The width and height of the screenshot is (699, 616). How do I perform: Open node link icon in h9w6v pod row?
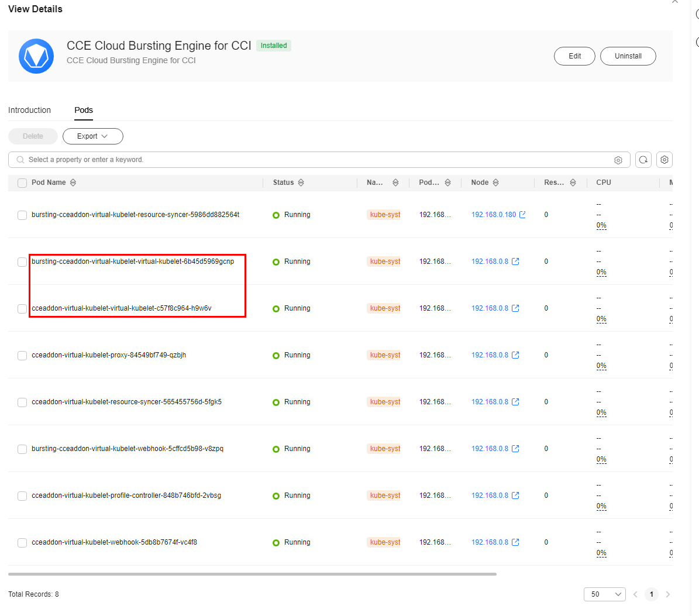[x=515, y=308]
